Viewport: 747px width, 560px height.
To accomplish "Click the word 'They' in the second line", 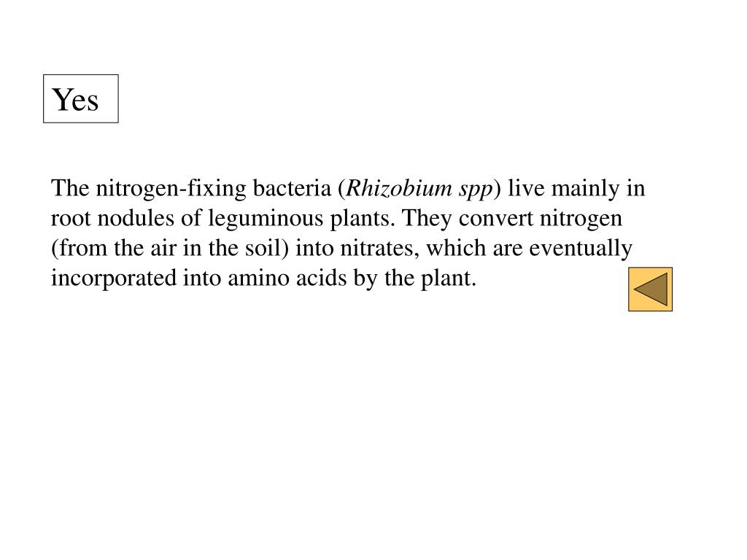I will tap(427, 219).
